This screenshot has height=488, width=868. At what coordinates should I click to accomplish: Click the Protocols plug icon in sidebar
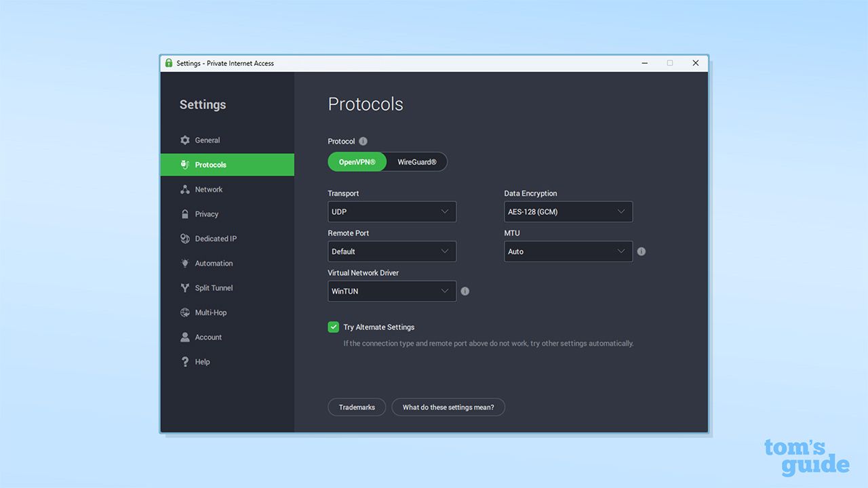tap(185, 165)
